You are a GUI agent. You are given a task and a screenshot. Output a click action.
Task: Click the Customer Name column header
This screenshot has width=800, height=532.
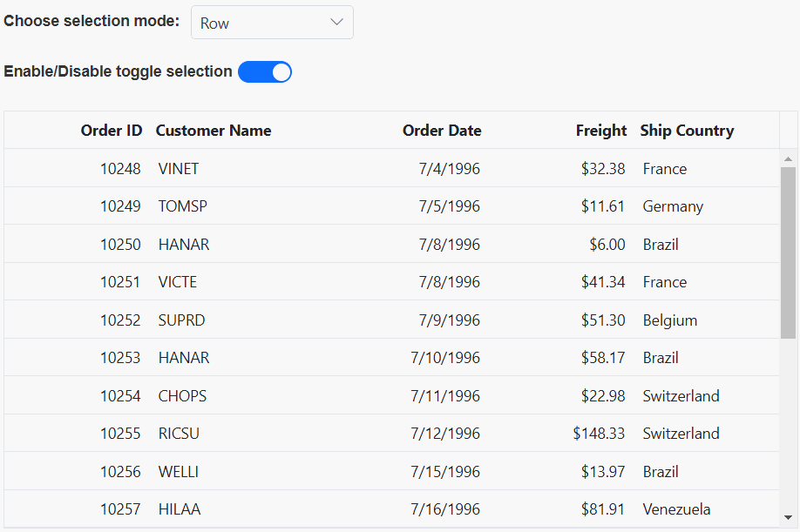tap(214, 131)
